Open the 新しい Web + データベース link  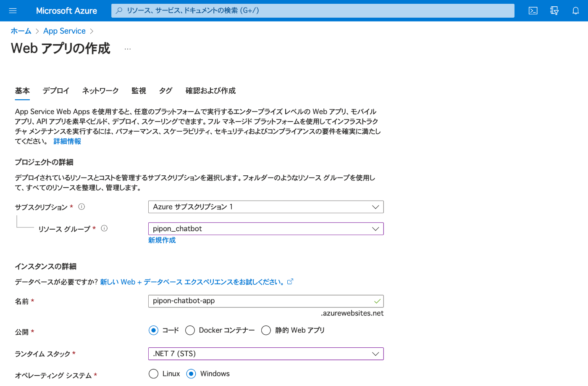(193, 282)
